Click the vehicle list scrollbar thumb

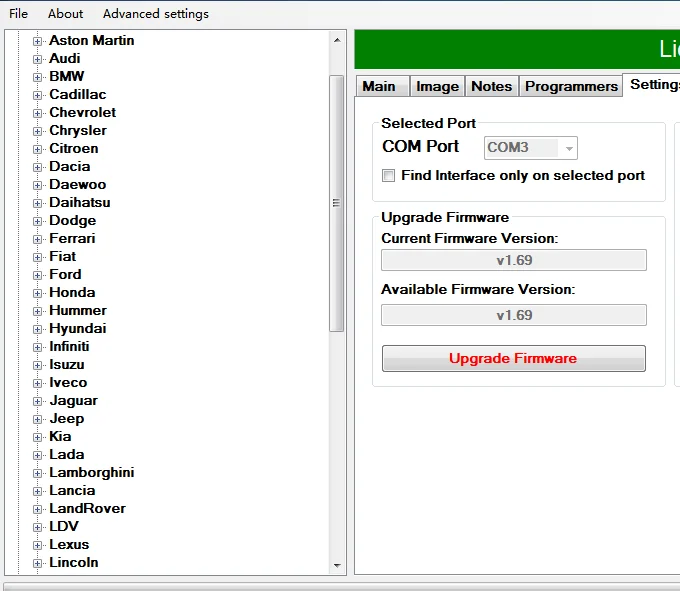[337, 203]
